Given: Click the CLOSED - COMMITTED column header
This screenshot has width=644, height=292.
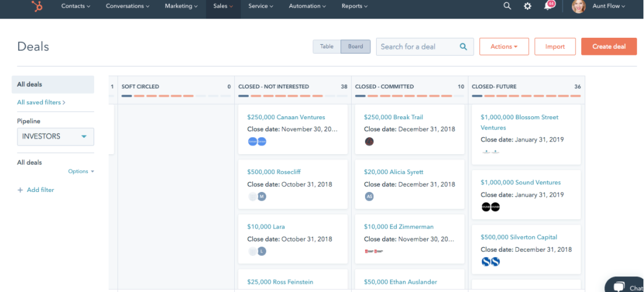Looking at the screenshot, I should coord(384,87).
